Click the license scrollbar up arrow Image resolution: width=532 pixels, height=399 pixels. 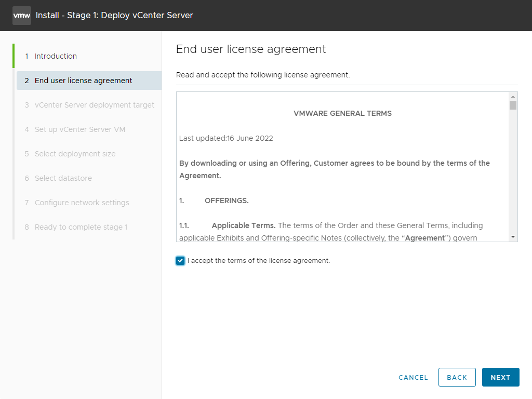point(513,97)
